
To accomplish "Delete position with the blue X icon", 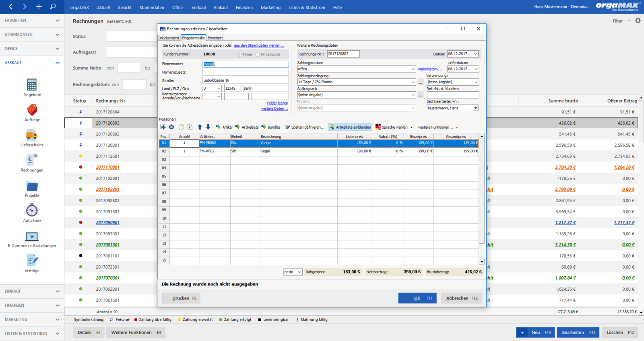I will click(x=171, y=127).
